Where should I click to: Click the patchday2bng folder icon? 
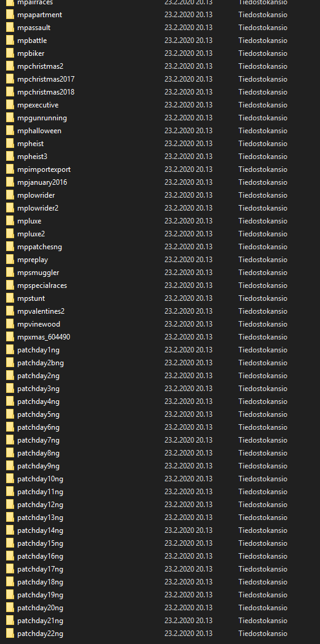(10, 363)
